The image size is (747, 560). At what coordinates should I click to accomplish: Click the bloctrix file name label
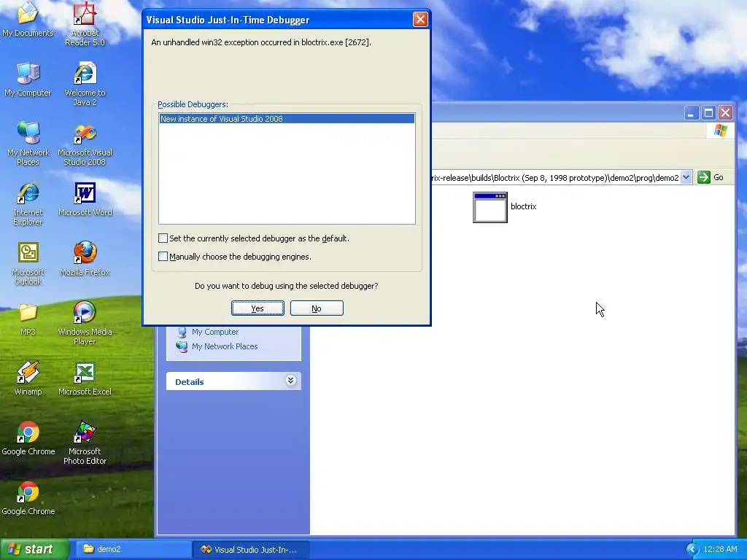point(524,206)
